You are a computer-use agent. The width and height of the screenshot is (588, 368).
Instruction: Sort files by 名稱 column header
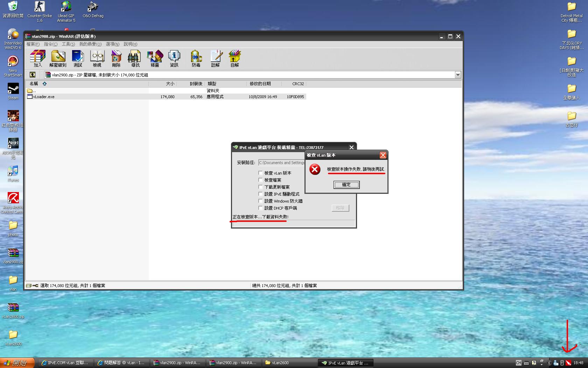34,84
